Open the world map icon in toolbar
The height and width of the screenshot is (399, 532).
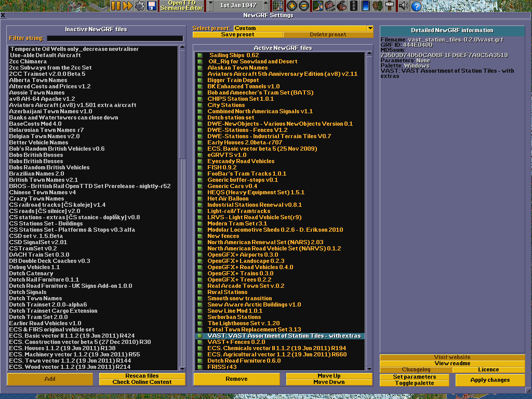pos(278,6)
